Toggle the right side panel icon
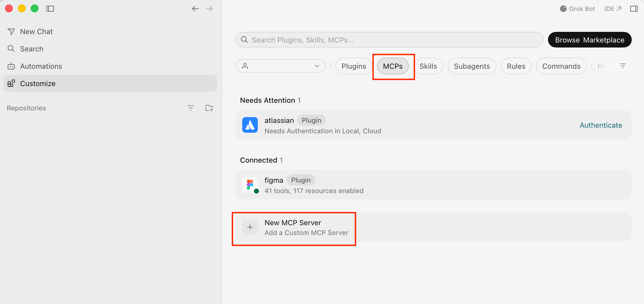This screenshot has width=644, height=304. click(634, 9)
